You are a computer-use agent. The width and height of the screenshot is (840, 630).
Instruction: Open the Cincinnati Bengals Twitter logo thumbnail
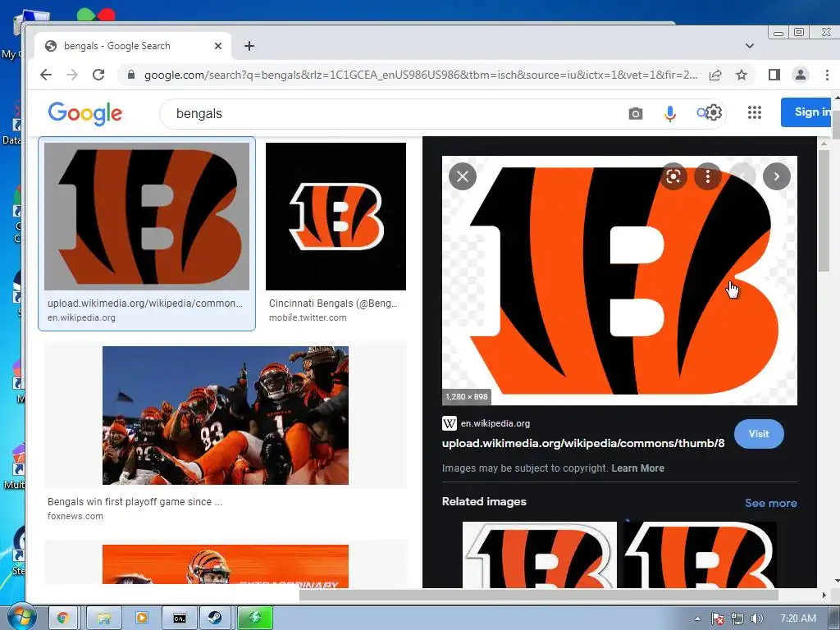336,217
